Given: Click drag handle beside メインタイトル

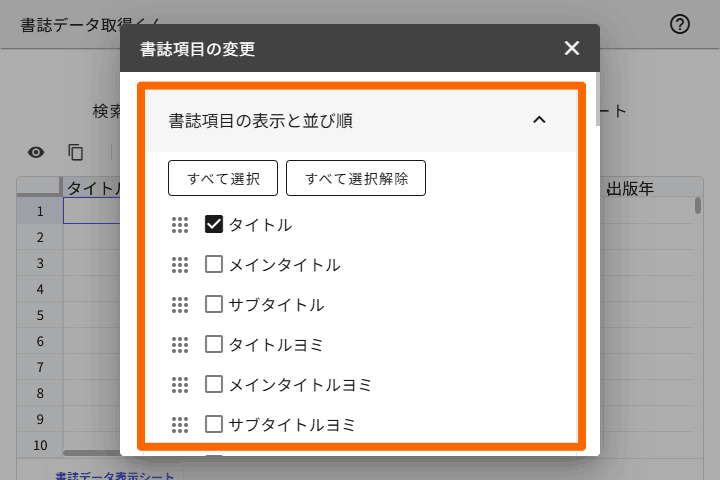Looking at the screenshot, I should [180, 265].
